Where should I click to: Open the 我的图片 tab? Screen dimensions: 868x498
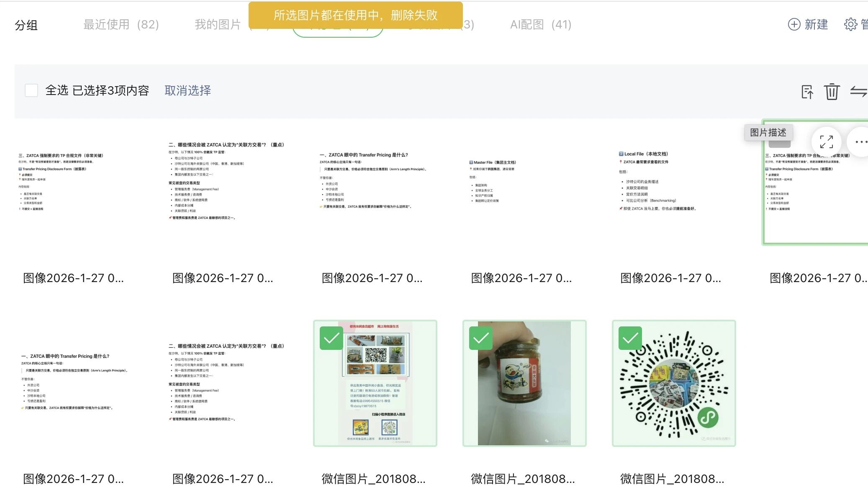[x=218, y=25]
